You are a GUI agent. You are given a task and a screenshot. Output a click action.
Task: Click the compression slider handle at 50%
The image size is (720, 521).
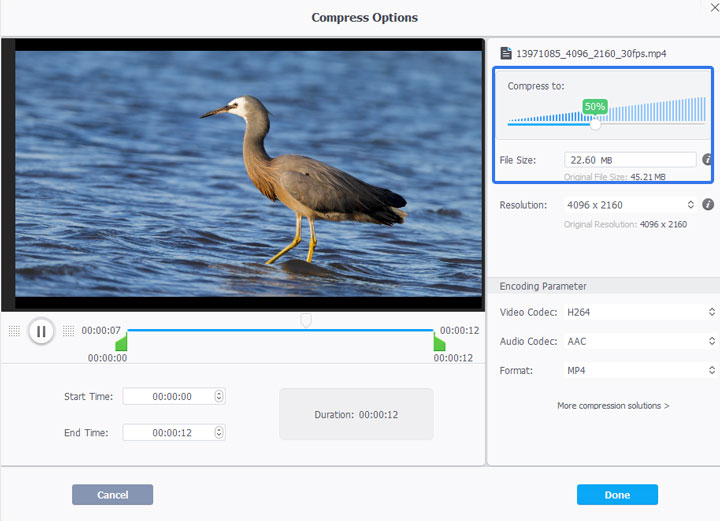click(x=595, y=124)
